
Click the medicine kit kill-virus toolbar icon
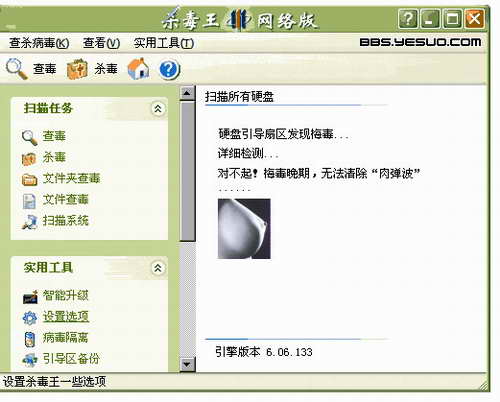click(77, 69)
